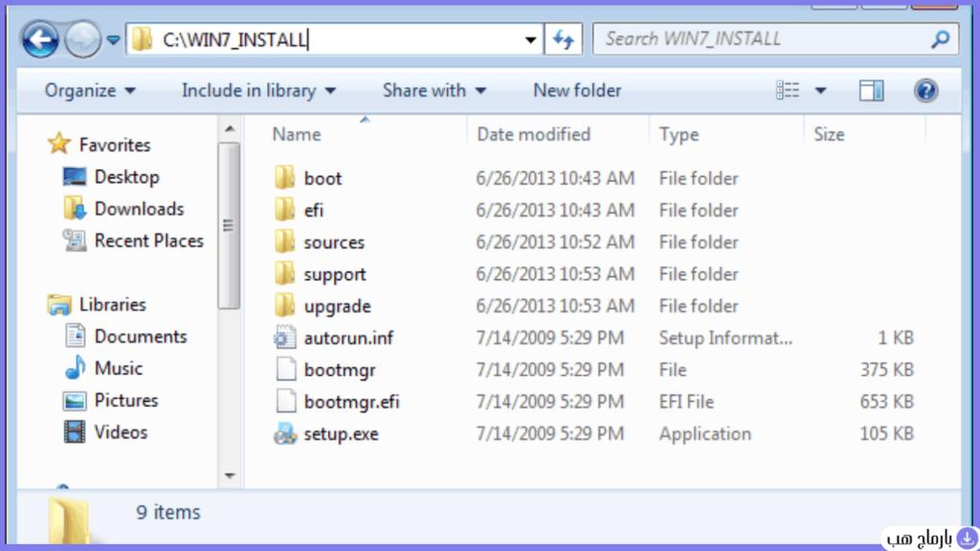
Task: Open Downloads in the navigation pane
Action: coord(139,209)
